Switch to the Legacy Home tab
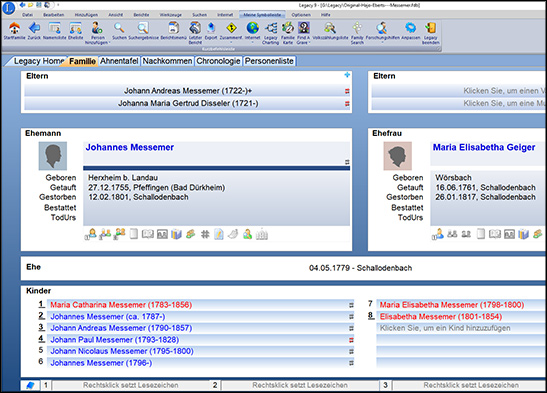 click(38, 61)
